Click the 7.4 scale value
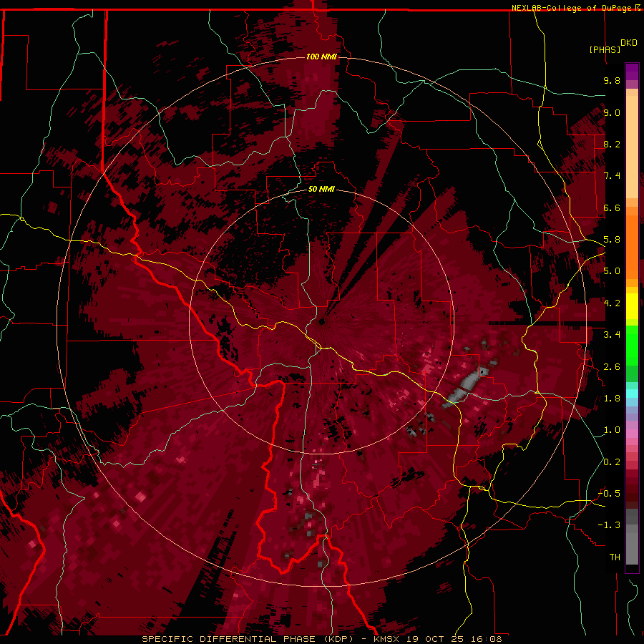This screenshot has height=644, width=644. pyautogui.click(x=612, y=176)
